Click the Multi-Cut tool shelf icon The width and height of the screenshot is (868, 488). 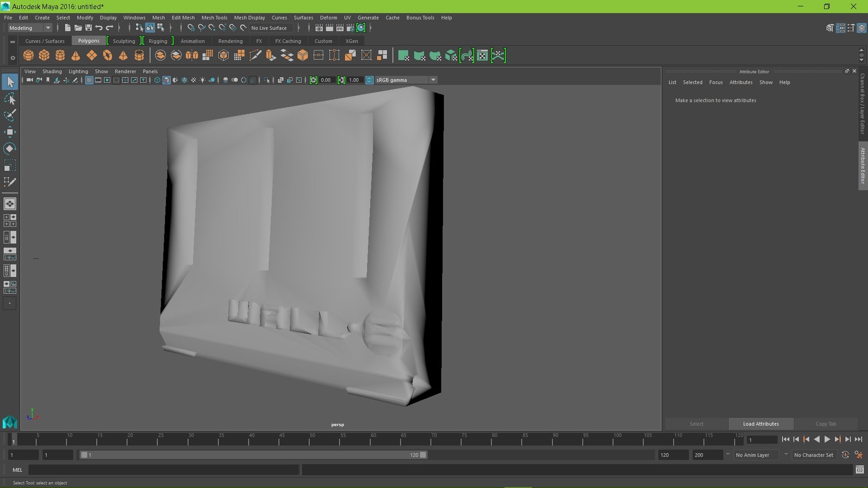tap(255, 55)
